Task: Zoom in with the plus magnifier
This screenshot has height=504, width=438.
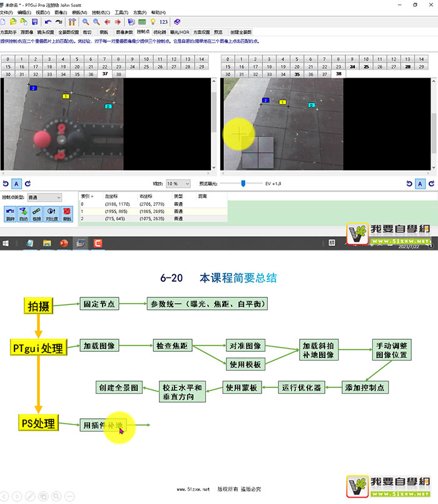Action: point(86,22)
